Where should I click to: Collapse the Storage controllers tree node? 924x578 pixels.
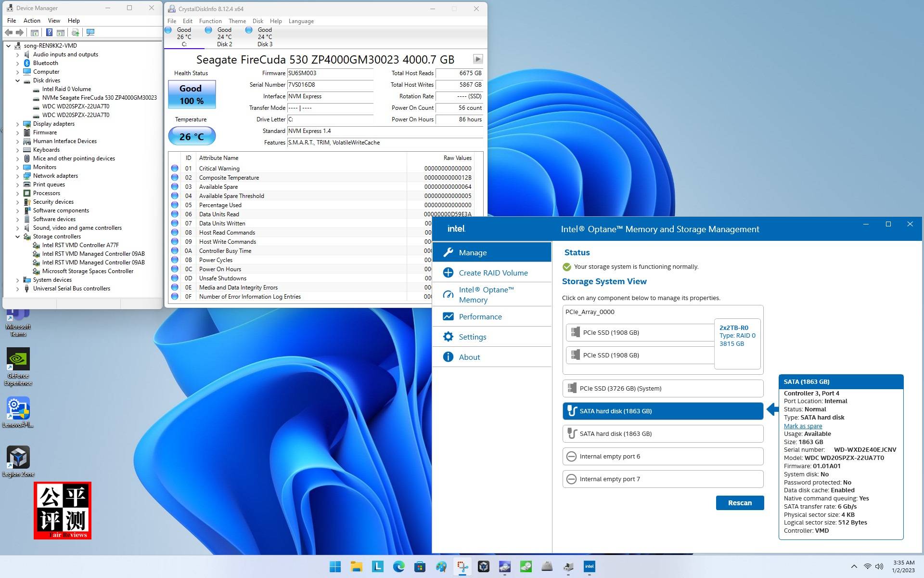(18, 236)
